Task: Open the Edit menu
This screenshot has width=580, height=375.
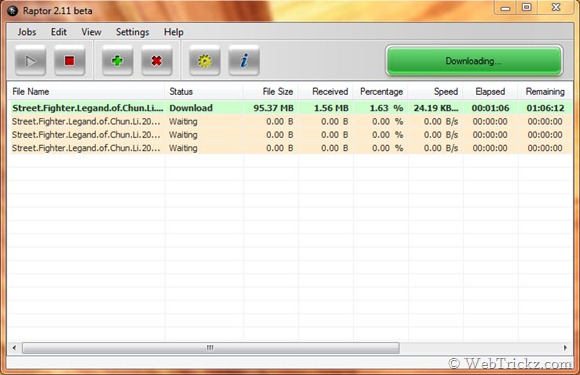Action: (x=59, y=32)
